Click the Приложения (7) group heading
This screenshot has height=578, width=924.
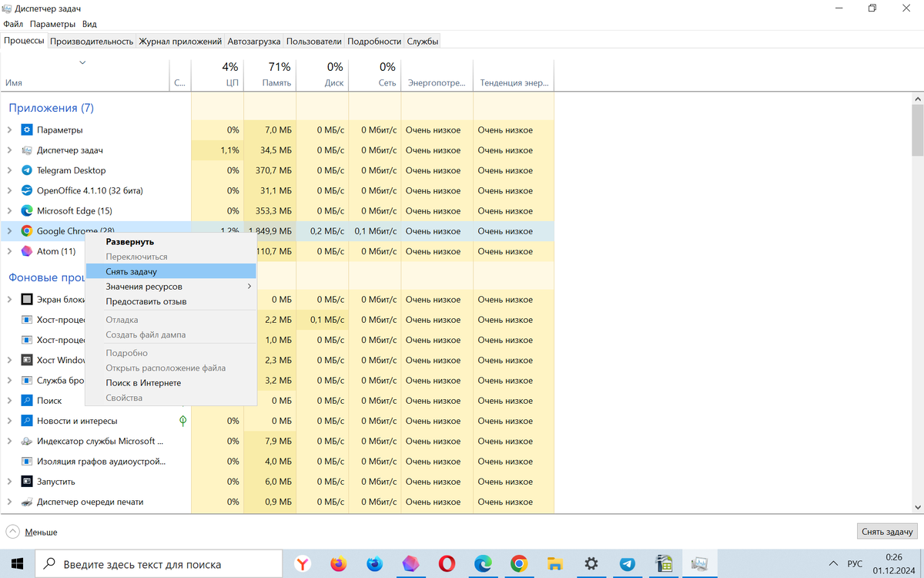[x=51, y=108]
